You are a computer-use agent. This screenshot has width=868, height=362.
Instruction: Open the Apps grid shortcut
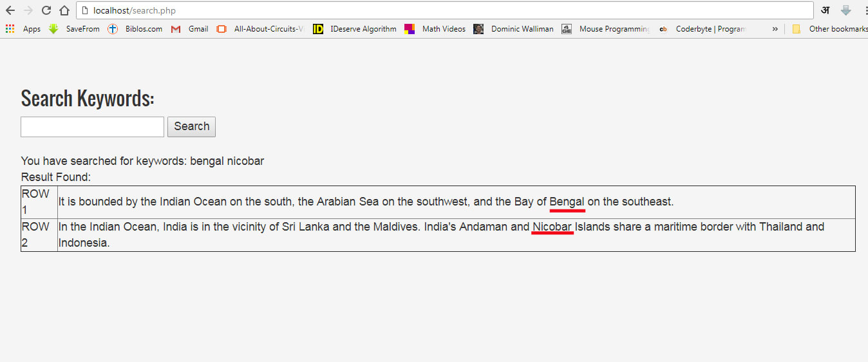point(23,29)
